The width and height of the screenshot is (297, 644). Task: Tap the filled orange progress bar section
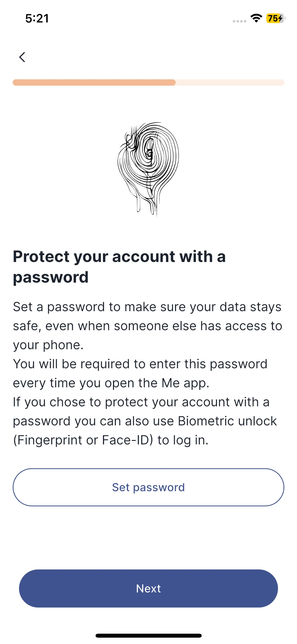[x=94, y=82]
